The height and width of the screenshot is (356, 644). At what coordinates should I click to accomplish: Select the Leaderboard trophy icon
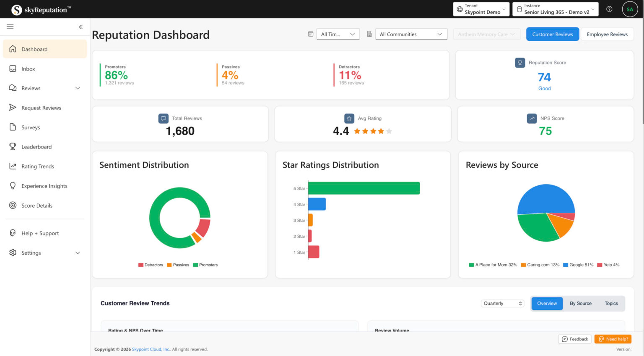tap(13, 147)
